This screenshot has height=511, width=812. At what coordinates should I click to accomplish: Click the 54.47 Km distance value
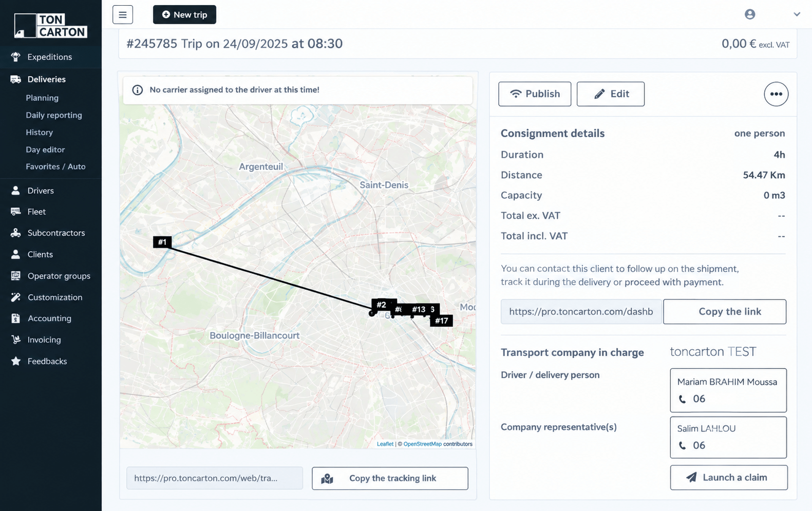764,175
